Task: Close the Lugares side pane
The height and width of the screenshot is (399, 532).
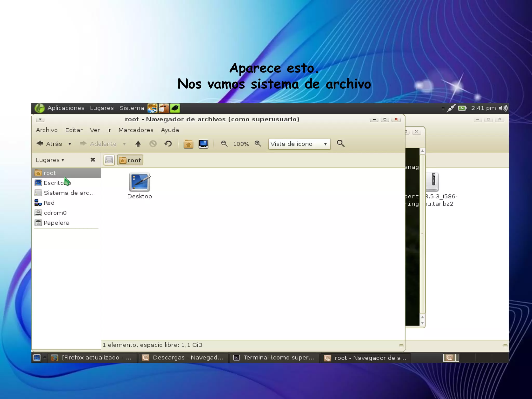Action: pos(93,160)
